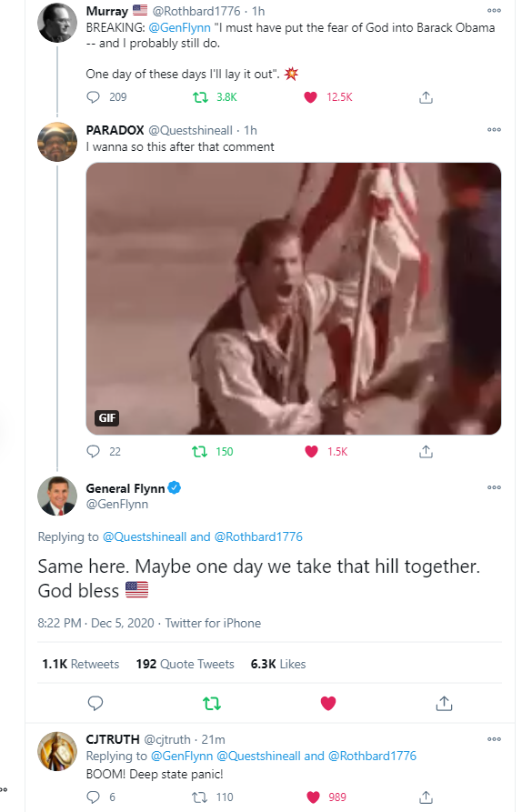Open @GenFlynn mention in Murray's tweet
Screen dimensions: 532x812
(x=180, y=27)
